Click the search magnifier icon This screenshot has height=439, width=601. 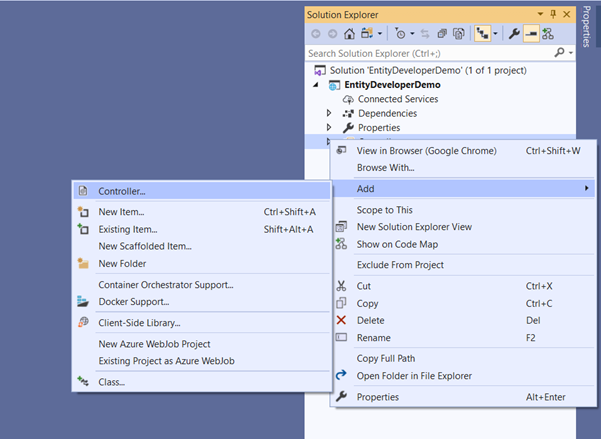point(559,52)
